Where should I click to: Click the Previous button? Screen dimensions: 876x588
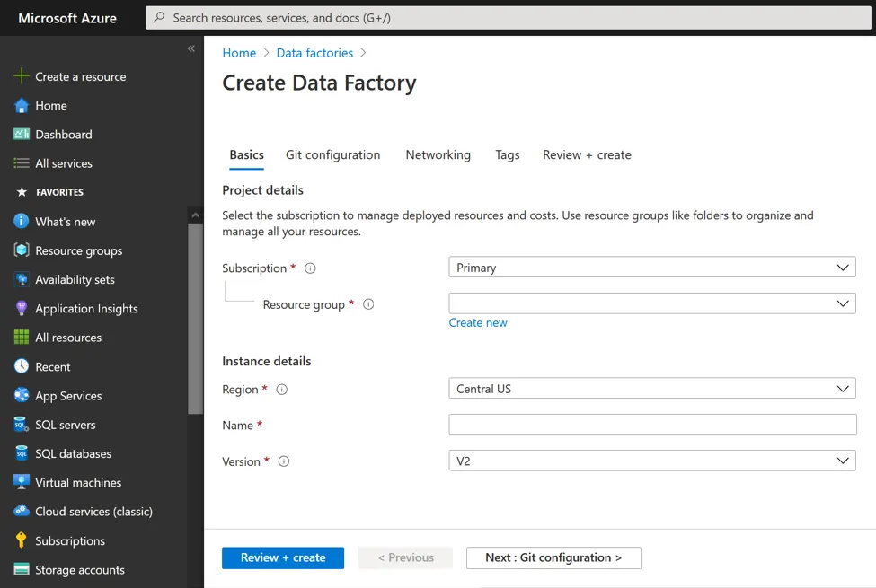[x=405, y=557]
